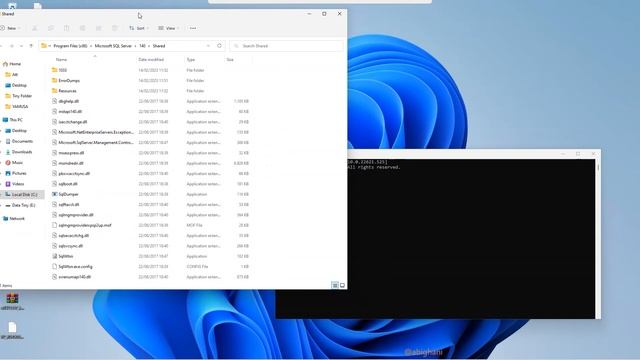Click the Home icon in sidebar
This screenshot has width=640, height=360.
tap(5, 64)
